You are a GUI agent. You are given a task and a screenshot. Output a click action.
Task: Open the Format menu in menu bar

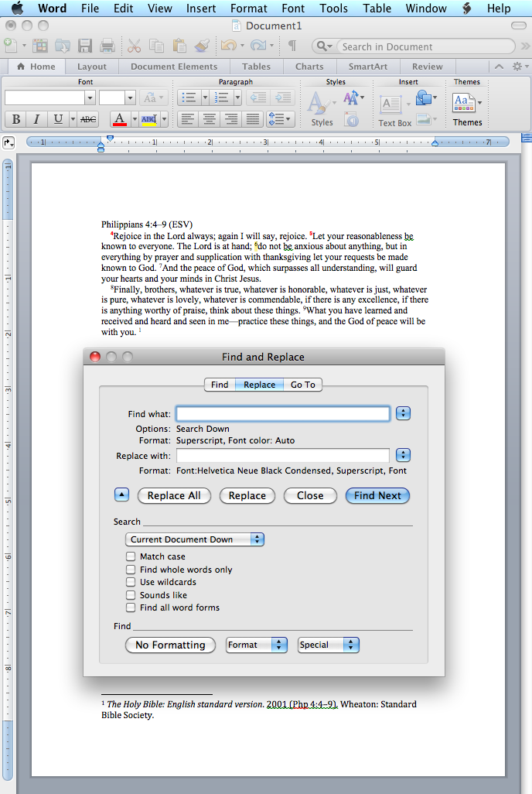click(x=248, y=8)
